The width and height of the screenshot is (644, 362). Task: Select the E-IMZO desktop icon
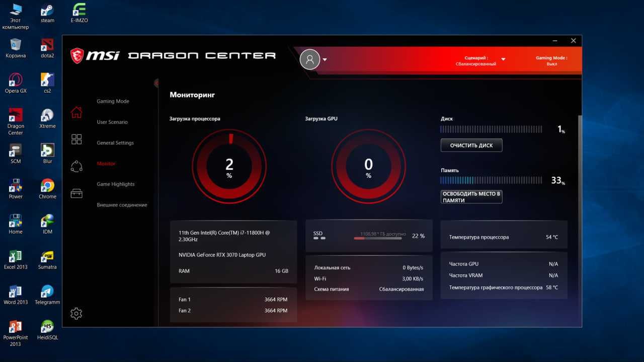click(x=79, y=14)
